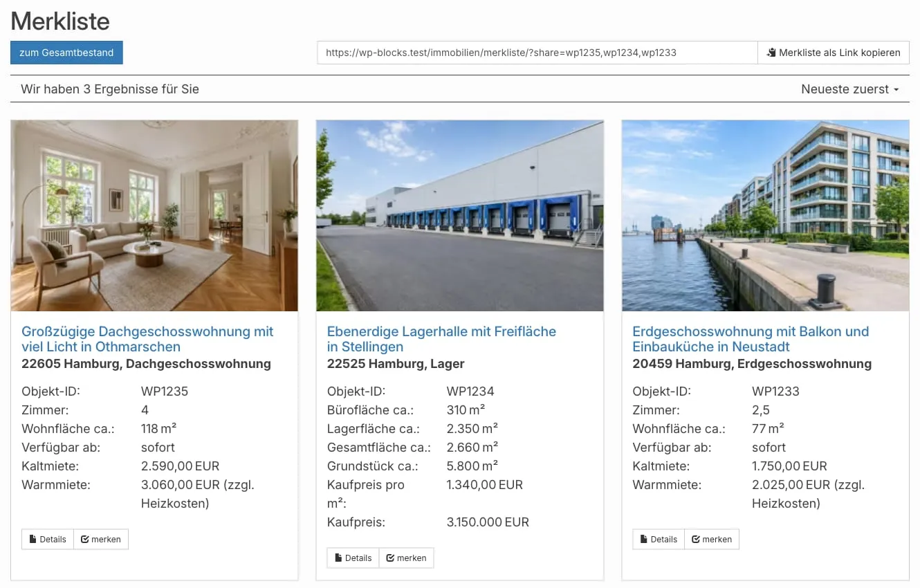Image resolution: width=920 pixels, height=588 pixels.
Task: Click the Wohnfläche value 118 m²
Action: 158,429
